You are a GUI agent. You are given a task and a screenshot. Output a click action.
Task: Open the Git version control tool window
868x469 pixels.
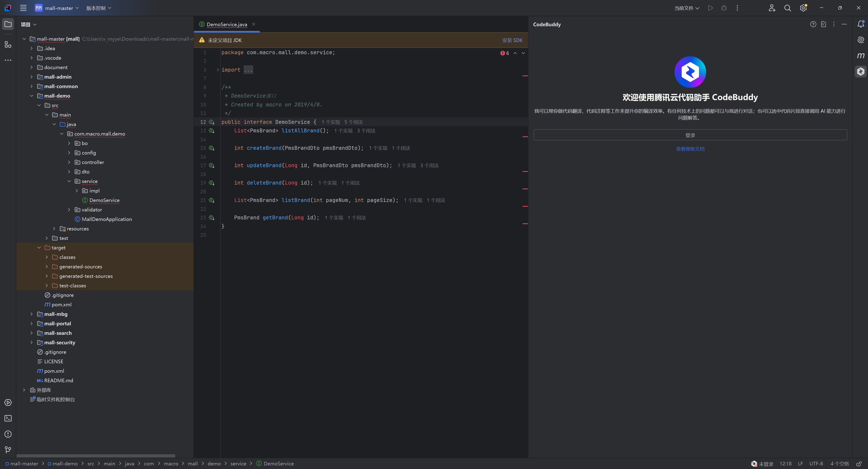coord(8,450)
